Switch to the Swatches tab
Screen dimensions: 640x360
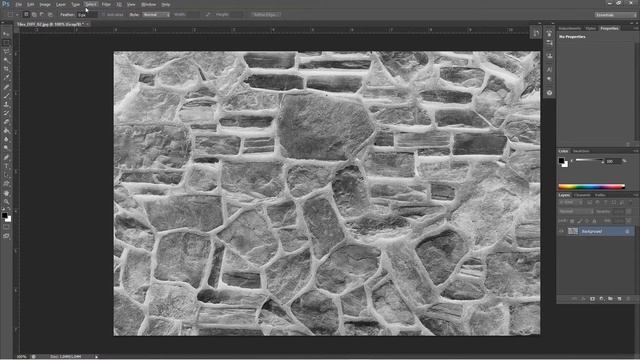581,151
